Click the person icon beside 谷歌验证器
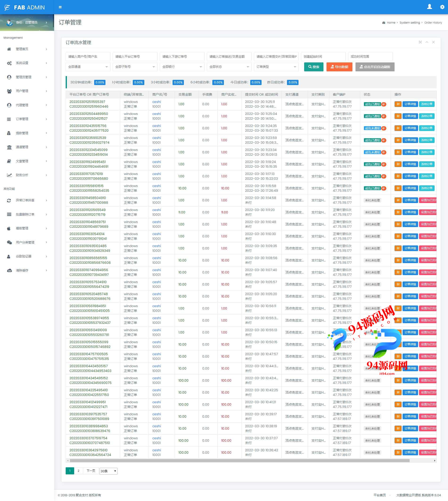The height and width of the screenshot is (501, 448). point(9,257)
